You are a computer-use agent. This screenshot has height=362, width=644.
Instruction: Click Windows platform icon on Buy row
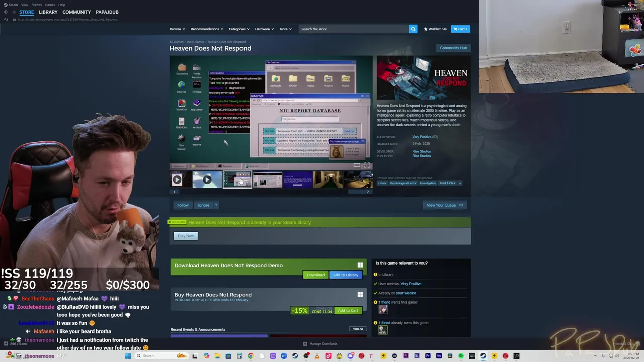click(360, 294)
